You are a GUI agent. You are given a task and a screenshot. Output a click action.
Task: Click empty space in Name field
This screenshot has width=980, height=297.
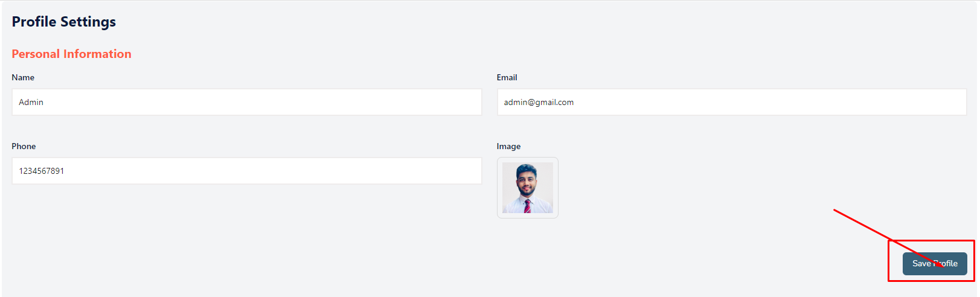click(x=272, y=102)
